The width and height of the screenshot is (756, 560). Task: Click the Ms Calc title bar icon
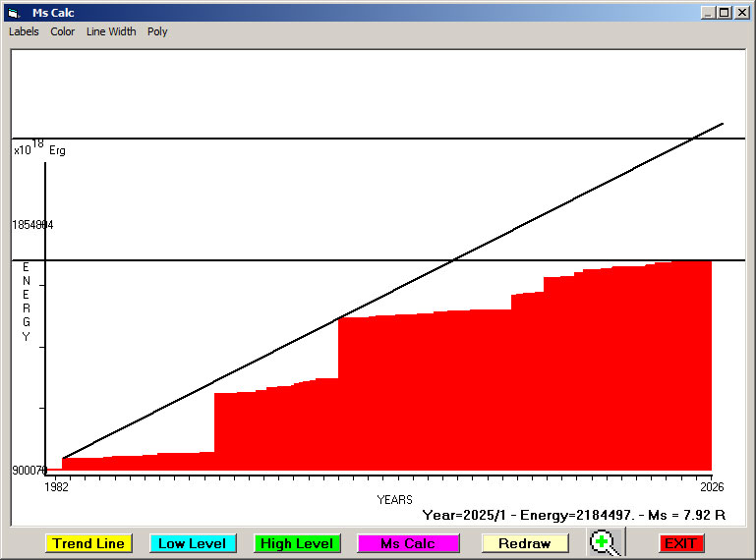point(13,13)
